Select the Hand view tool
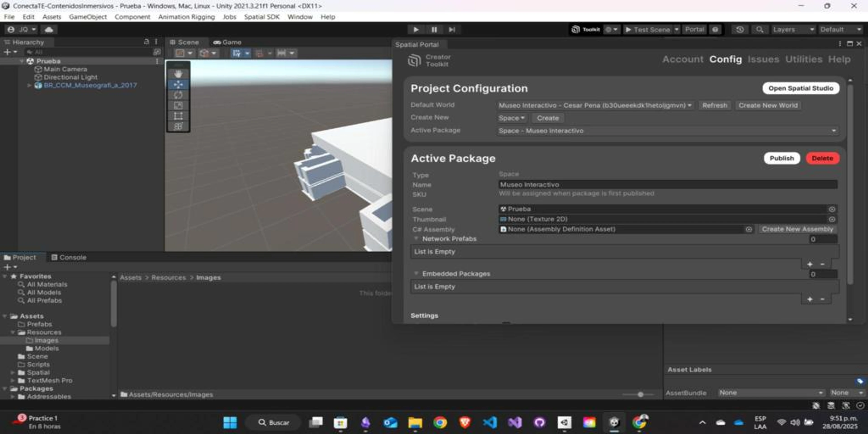 pos(178,74)
